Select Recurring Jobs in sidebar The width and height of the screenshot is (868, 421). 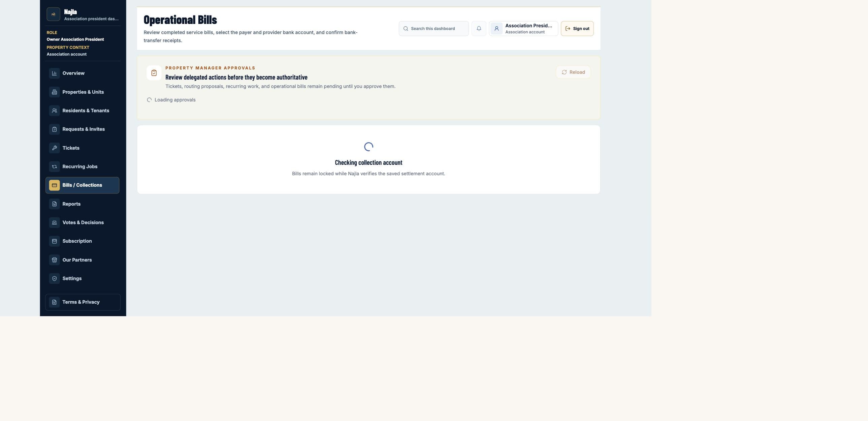click(x=83, y=167)
